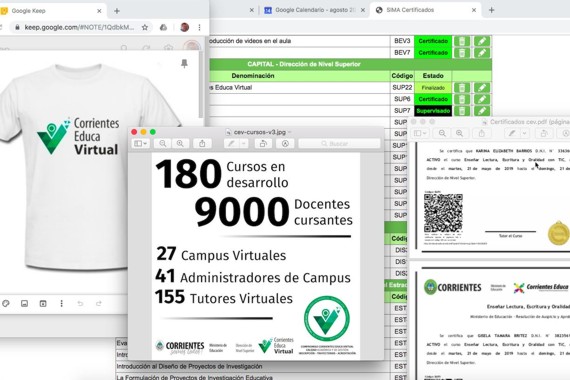Click the Certificado status for BEV3

[433, 41]
